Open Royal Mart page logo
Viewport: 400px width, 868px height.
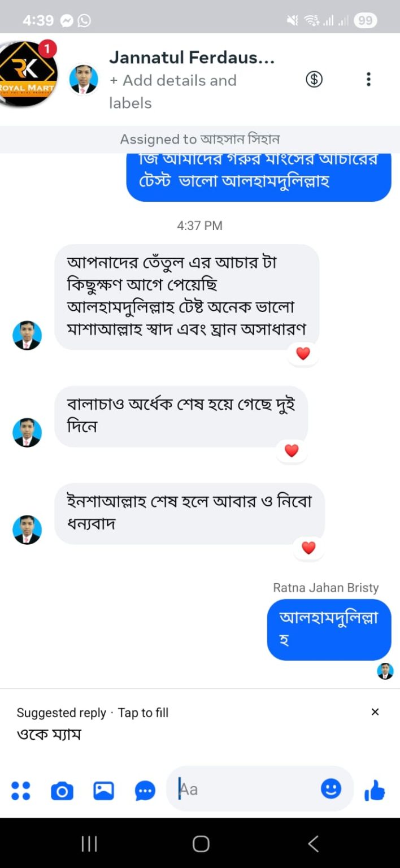pos(27,73)
